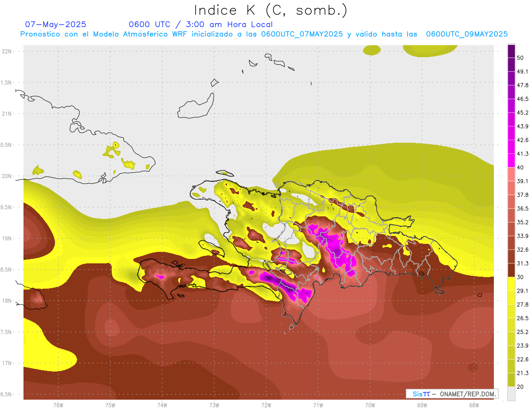Click the latitude label "19N"

coord(7,239)
